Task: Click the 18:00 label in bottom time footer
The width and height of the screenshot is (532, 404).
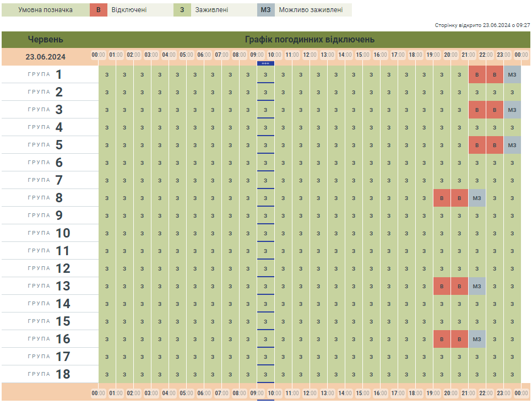Action: [x=415, y=394]
